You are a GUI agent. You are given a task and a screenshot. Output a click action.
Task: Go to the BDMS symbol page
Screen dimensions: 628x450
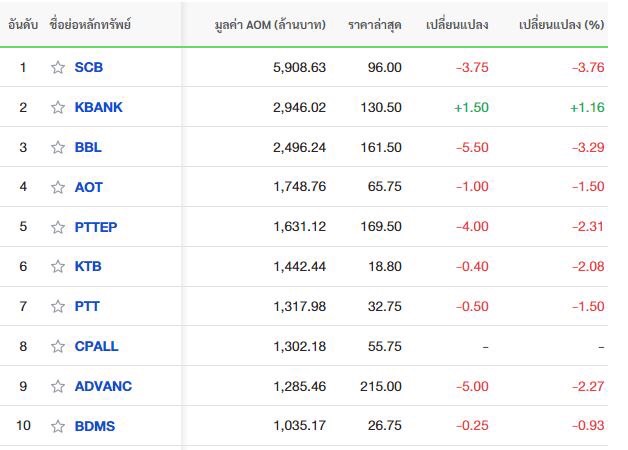tap(95, 426)
